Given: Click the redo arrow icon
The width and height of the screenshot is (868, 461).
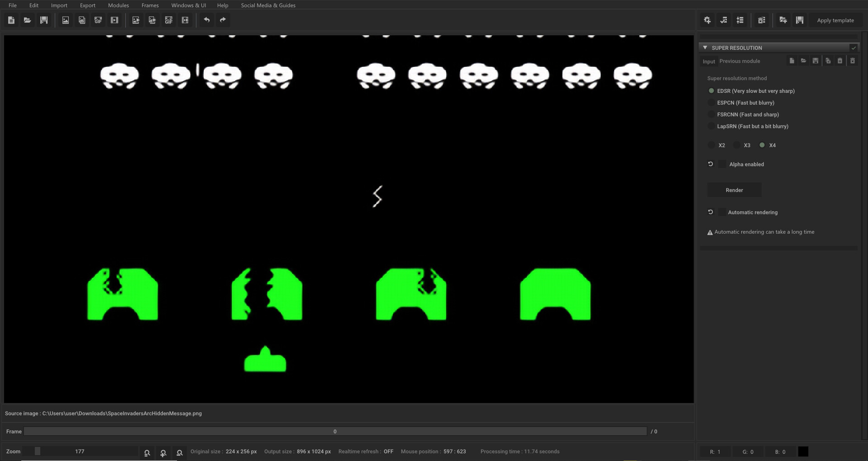Looking at the screenshot, I should (222, 20).
